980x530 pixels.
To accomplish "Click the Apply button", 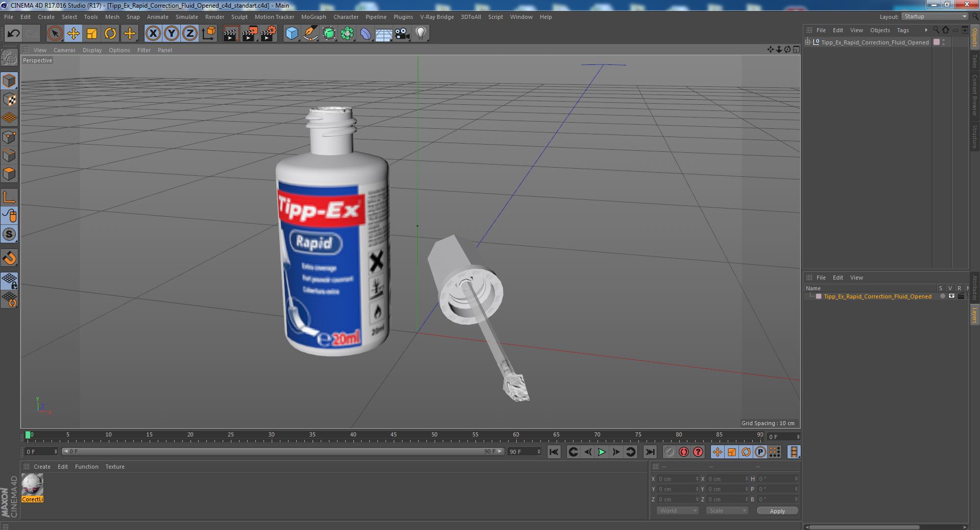I will pyautogui.click(x=777, y=511).
